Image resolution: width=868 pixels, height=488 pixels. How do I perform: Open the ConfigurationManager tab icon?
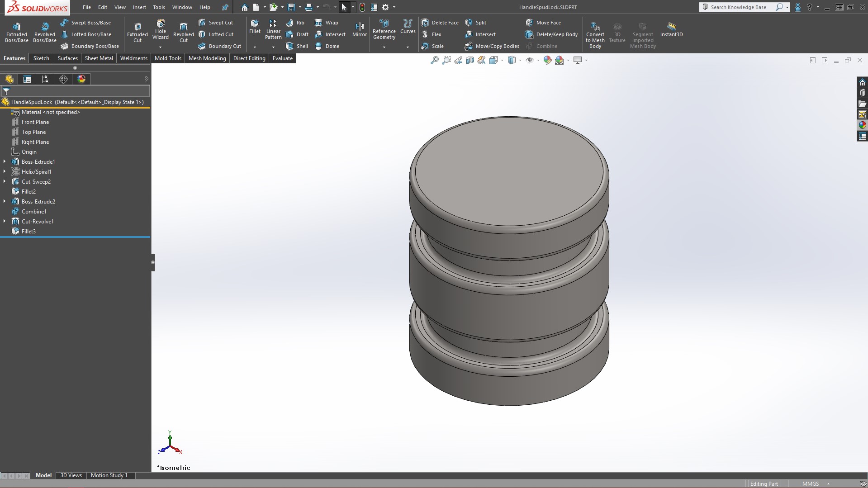pyautogui.click(x=45, y=79)
